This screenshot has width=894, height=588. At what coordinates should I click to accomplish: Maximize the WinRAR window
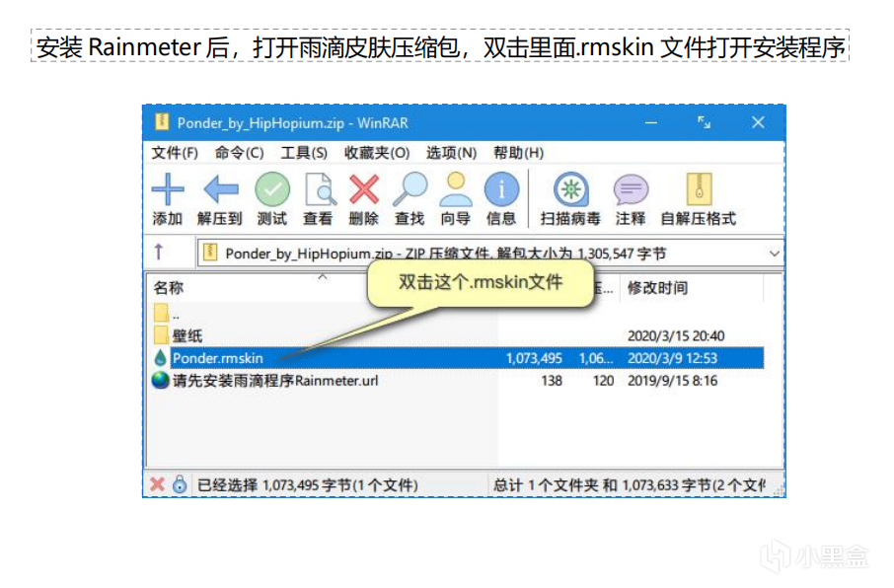(705, 122)
